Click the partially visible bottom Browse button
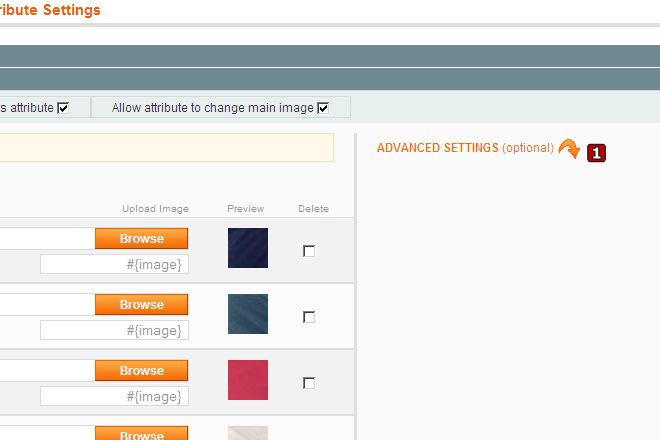Screen dimensions: 660x440 [142, 435]
